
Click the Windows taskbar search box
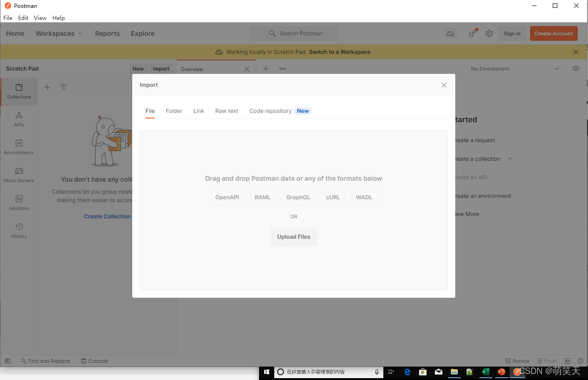coord(329,372)
